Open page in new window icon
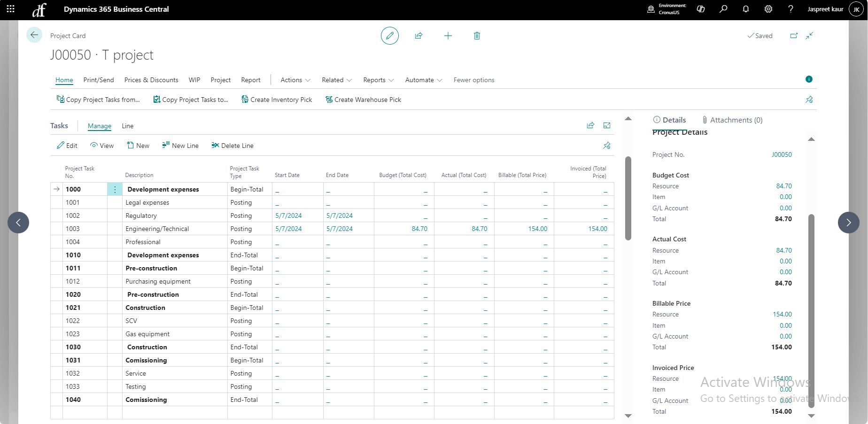868x424 pixels. pyautogui.click(x=794, y=36)
